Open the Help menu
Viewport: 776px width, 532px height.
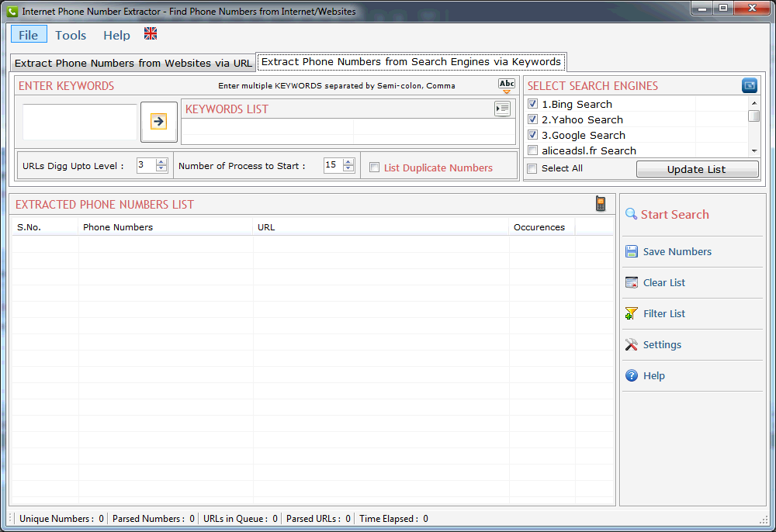click(117, 35)
